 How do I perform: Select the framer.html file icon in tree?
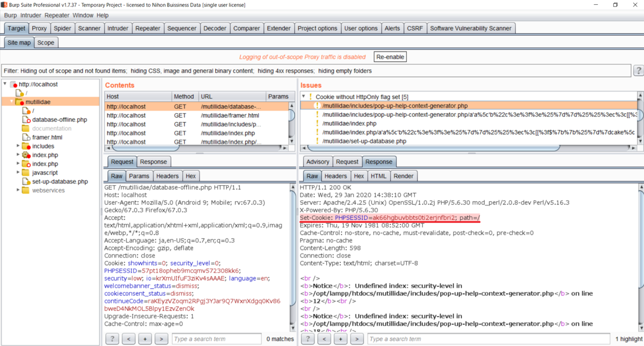[x=26, y=137]
